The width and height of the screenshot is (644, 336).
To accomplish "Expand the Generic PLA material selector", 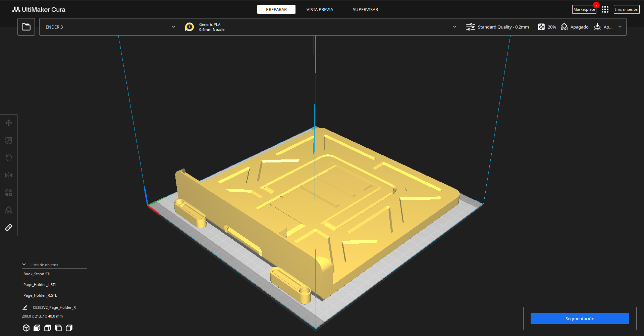I will 320,27.
